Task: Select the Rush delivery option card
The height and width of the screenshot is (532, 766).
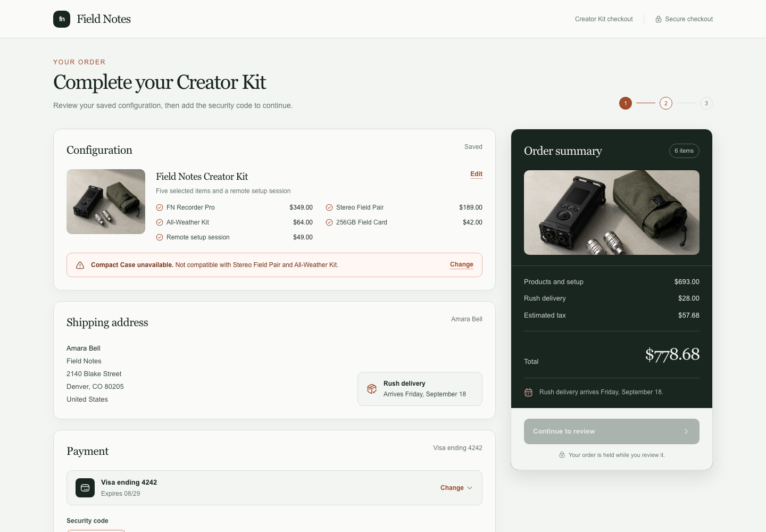Action: (420, 389)
